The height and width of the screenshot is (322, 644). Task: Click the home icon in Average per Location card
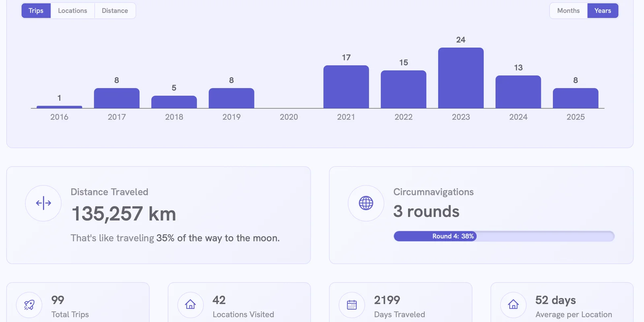[x=513, y=305]
